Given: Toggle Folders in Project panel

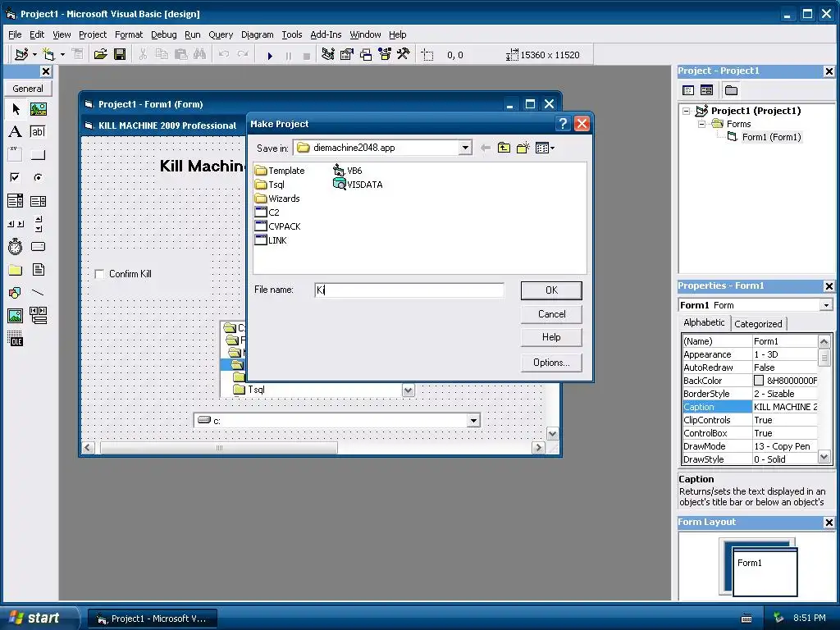Looking at the screenshot, I should tap(731, 90).
